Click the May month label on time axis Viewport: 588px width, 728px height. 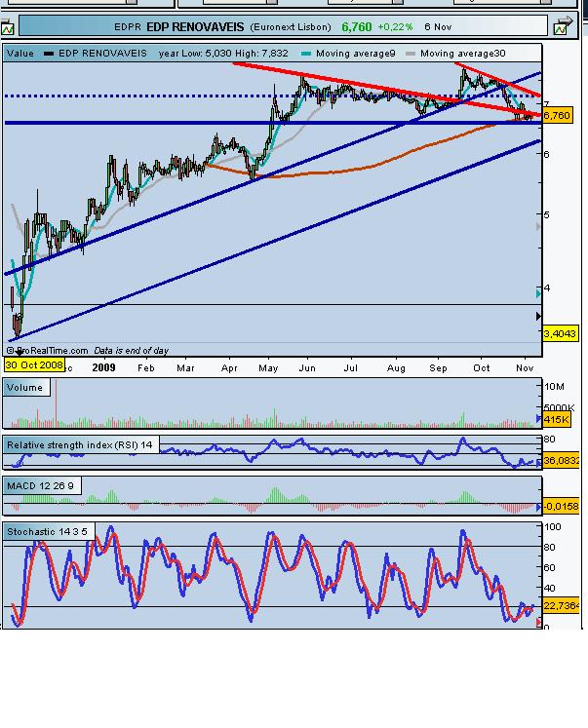click(268, 368)
